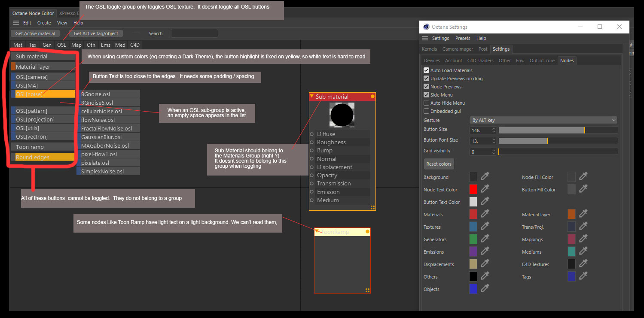This screenshot has height=318, width=644.
Task: Open the red Node Text Color swatch
Action: pyautogui.click(x=473, y=189)
